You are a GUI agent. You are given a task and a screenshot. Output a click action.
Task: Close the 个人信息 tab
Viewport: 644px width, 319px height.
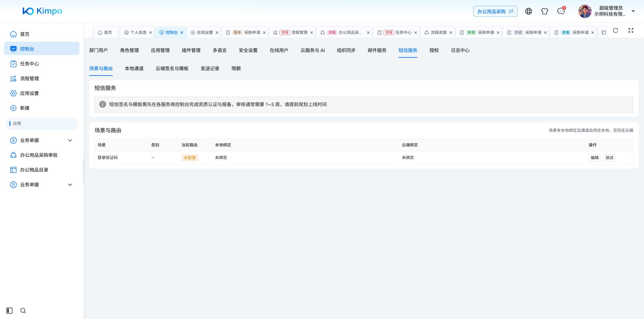coord(151,33)
